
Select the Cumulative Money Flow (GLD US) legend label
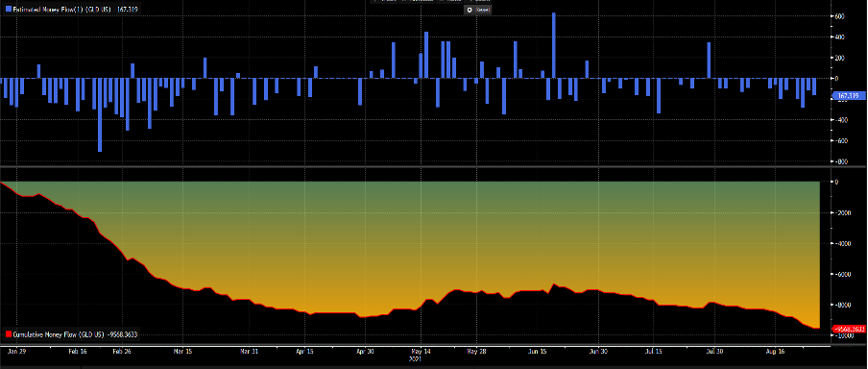click(60, 334)
